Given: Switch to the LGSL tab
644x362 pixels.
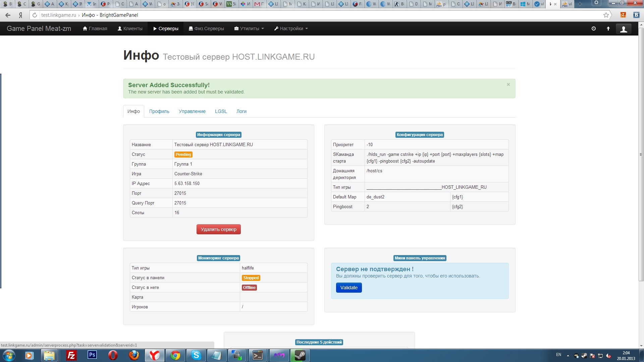Looking at the screenshot, I should pyautogui.click(x=221, y=111).
